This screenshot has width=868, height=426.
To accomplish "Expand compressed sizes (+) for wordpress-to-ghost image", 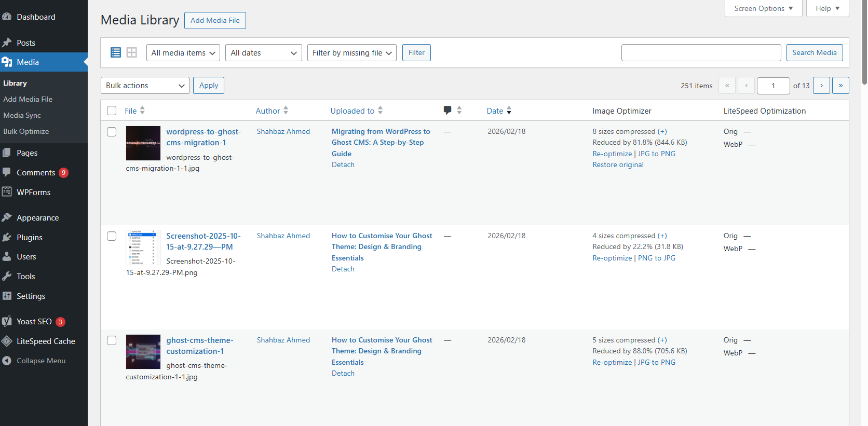I will point(662,131).
